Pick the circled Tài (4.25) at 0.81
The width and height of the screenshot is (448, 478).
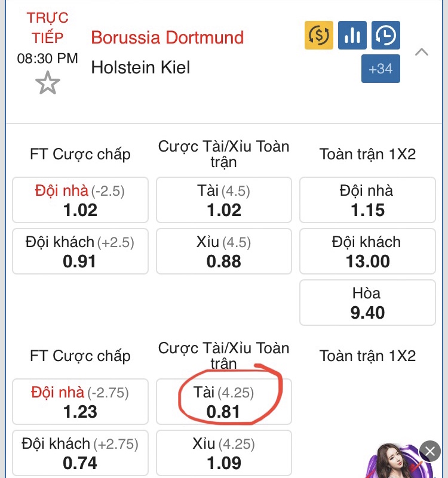click(x=224, y=402)
